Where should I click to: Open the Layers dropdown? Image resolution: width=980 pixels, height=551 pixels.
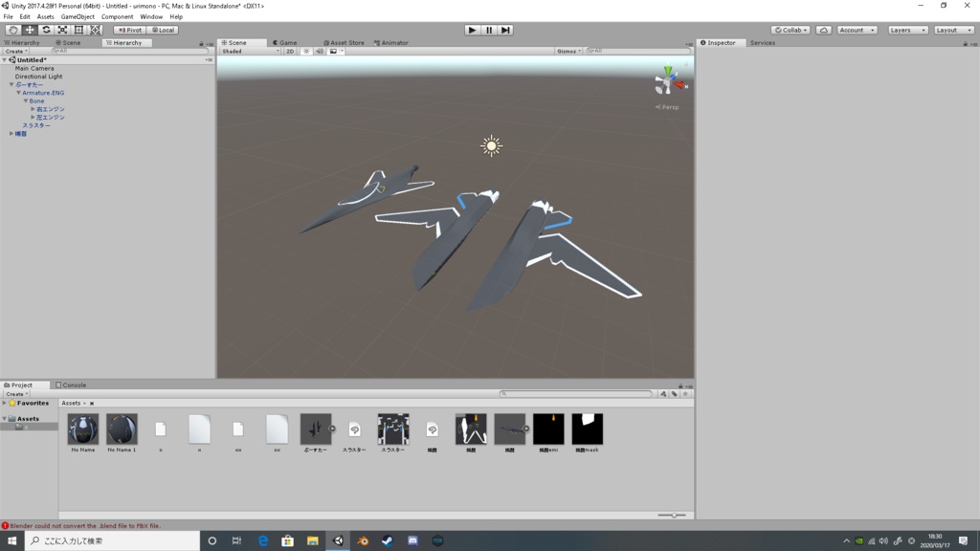[907, 30]
